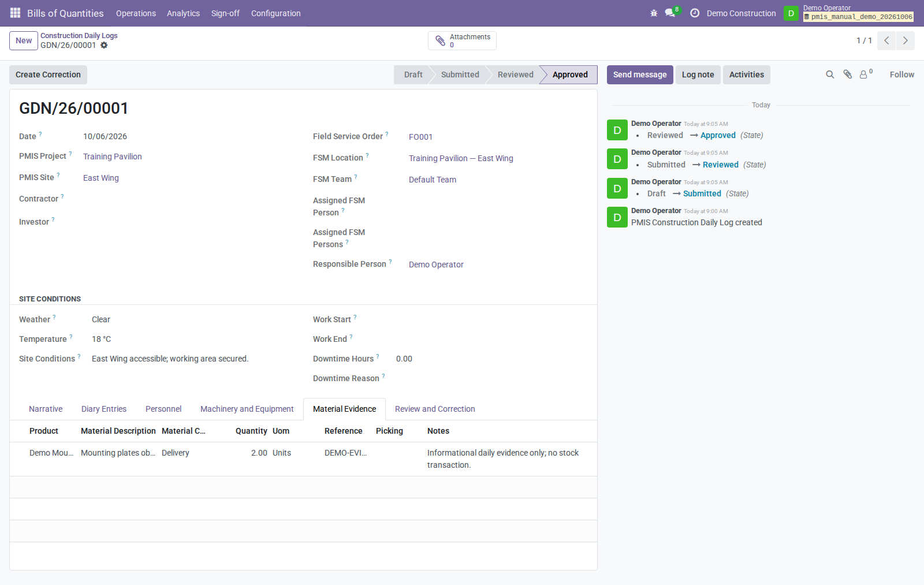The width and height of the screenshot is (924, 585).
Task: Open FO001 field service order link
Action: pyautogui.click(x=420, y=137)
